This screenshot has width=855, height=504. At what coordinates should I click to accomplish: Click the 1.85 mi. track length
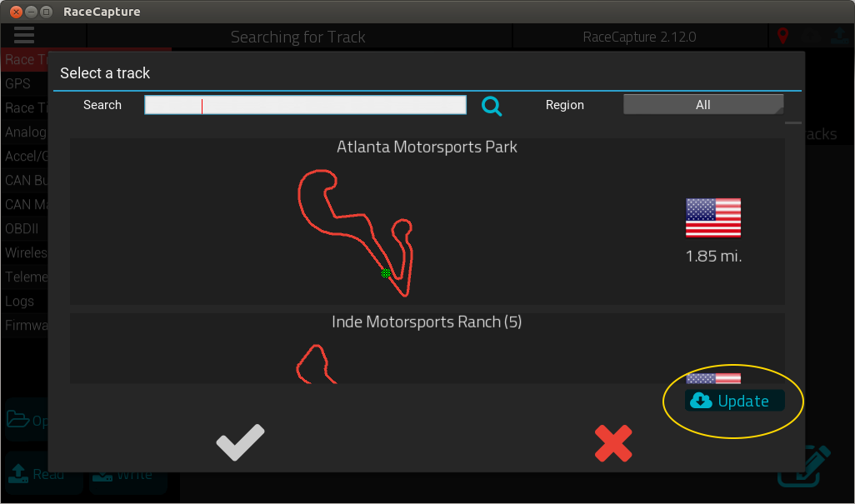point(713,256)
